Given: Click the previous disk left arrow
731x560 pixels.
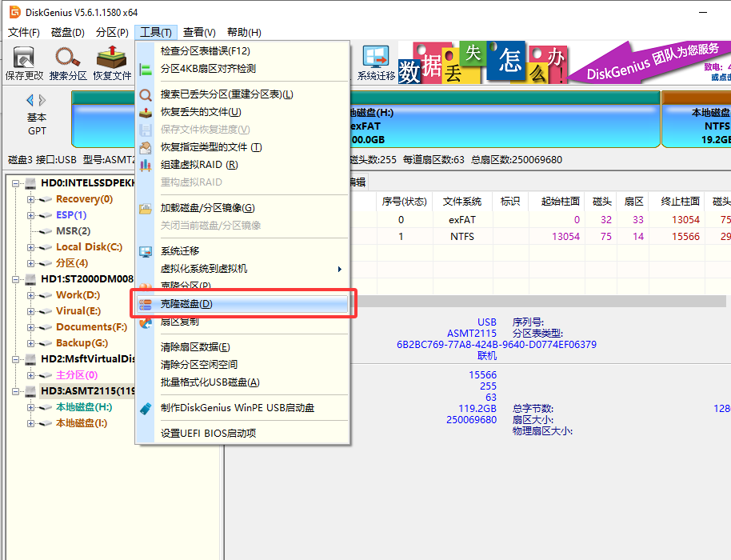Looking at the screenshot, I should (30, 100).
